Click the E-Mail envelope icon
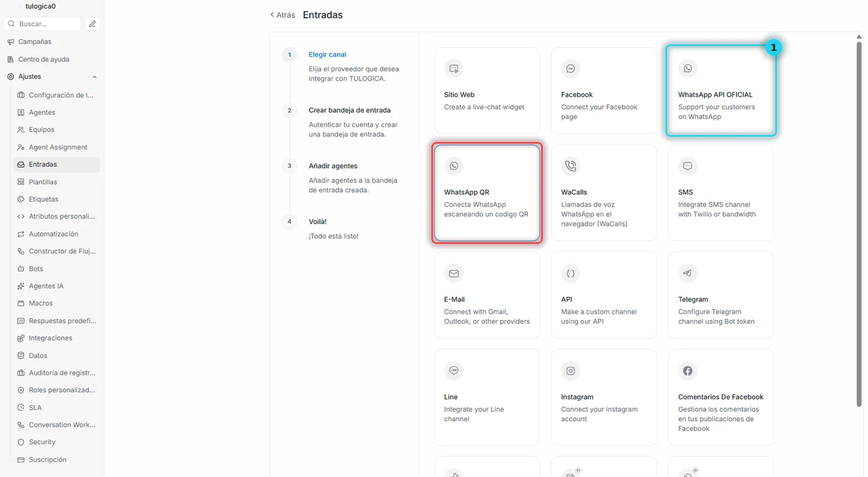 click(454, 274)
